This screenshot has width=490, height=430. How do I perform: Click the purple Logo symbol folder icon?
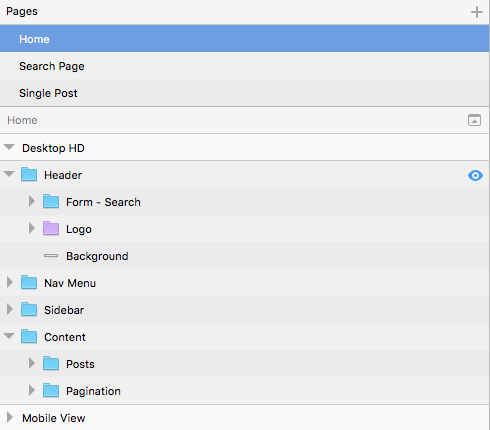click(51, 229)
